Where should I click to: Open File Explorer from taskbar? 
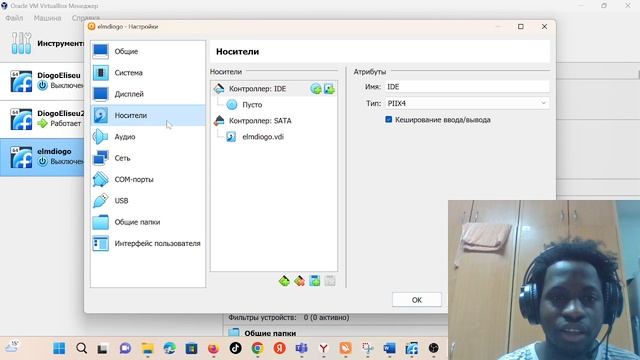tap(147, 348)
